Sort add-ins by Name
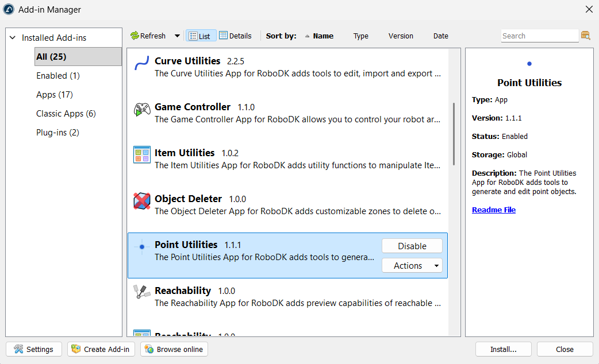This screenshot has width=599, height=364. click(x=323, y=36)
